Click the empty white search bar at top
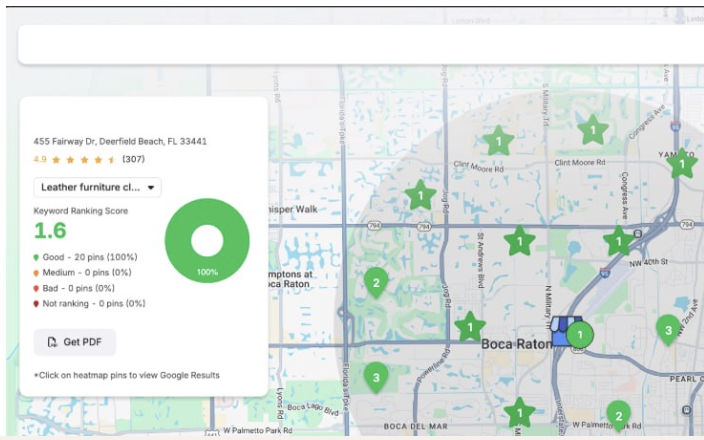 point(361,44)
